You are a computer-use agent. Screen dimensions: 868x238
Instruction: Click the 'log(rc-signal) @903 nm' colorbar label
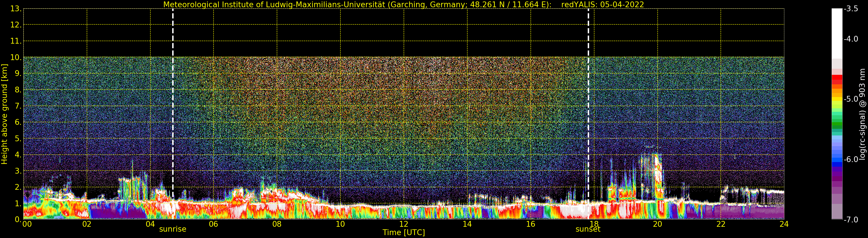862,114
